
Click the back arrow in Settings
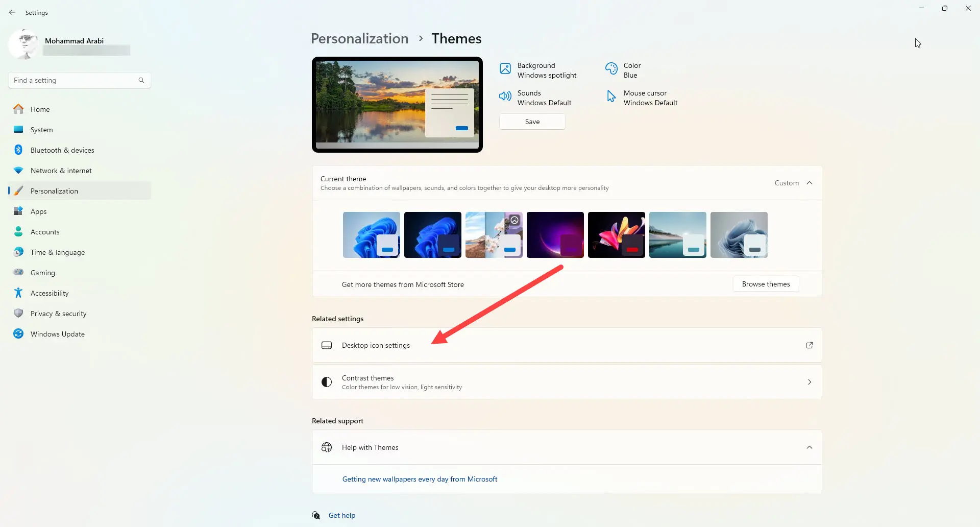[12, 12]
